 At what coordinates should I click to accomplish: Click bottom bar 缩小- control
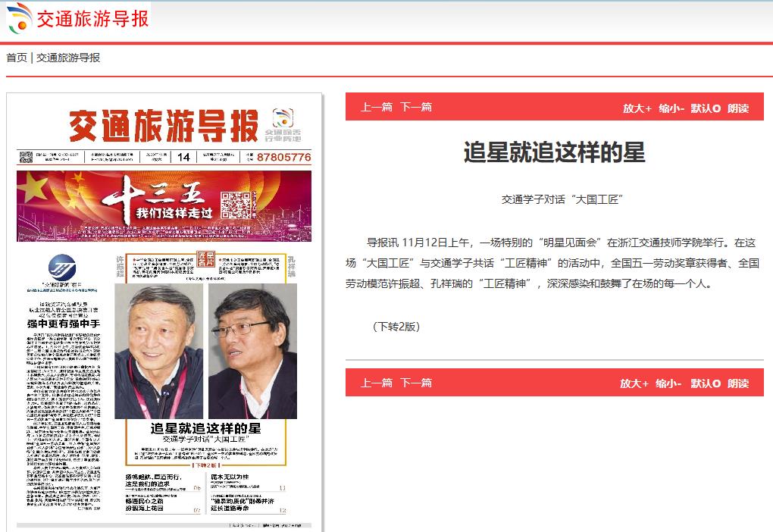pyautogui.click(x=668, y=383)
